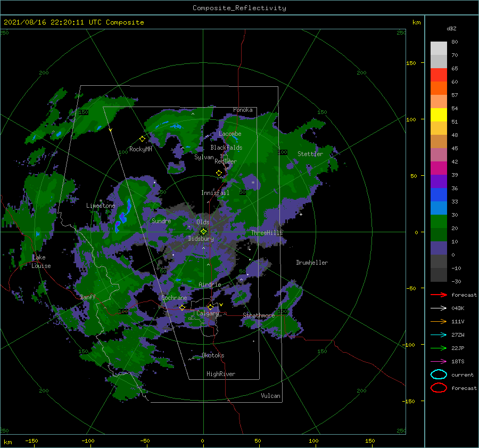Click the dBZ legend heading
The height and width of the screenshot is (448, 479).
pos(451,28)
